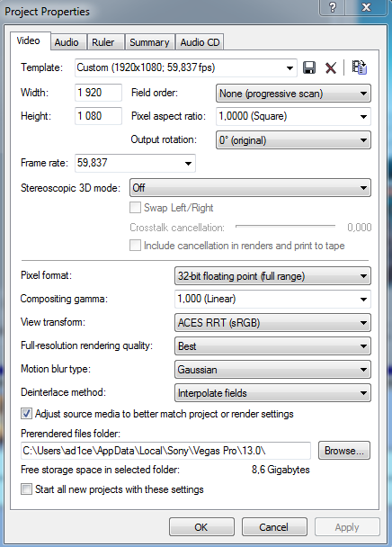Expand the Frame rate combo box
Viewport: 392px width, 547px height.
click(136, 163)
